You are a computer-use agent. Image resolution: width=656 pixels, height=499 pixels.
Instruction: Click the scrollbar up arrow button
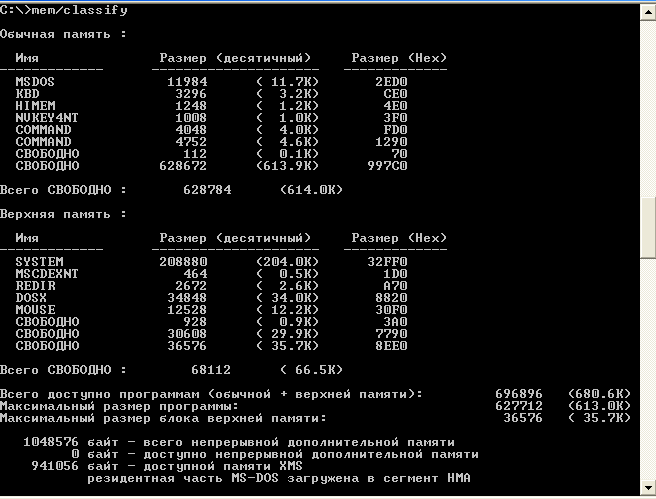[648, 12]
